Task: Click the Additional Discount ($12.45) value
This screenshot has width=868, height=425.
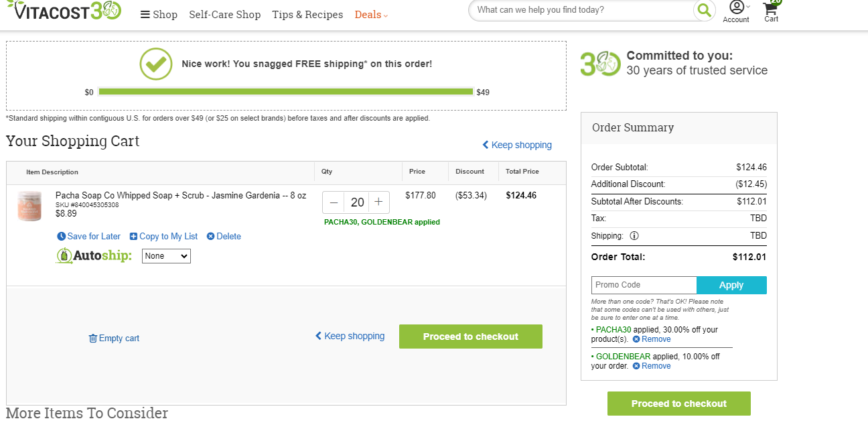Action: [x=751, y=184]
